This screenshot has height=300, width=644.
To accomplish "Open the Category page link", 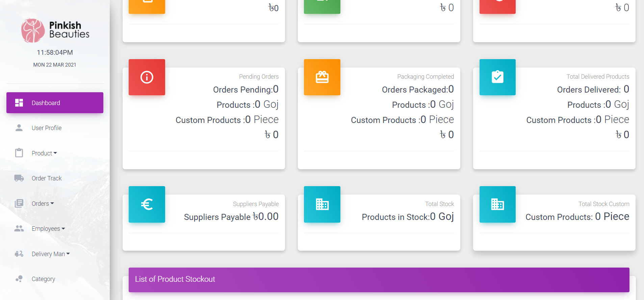I will 43,279.
